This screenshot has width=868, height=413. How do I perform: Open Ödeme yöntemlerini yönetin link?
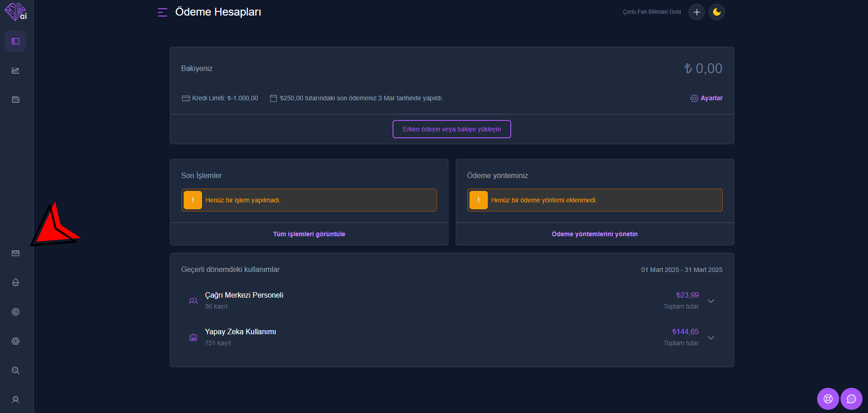[595, 234]
